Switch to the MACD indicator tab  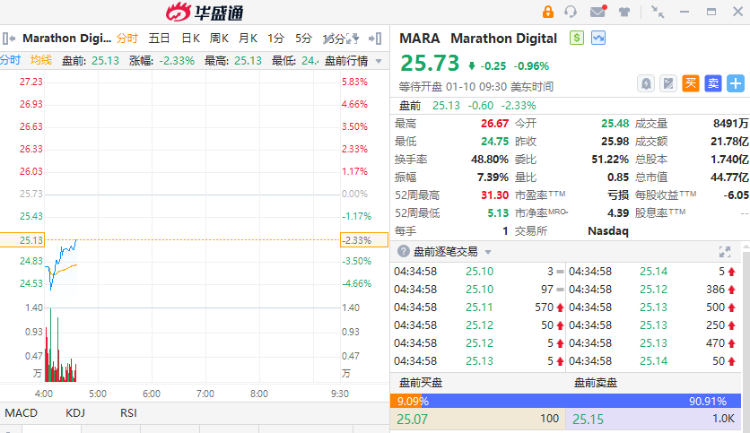coord(20,413)
